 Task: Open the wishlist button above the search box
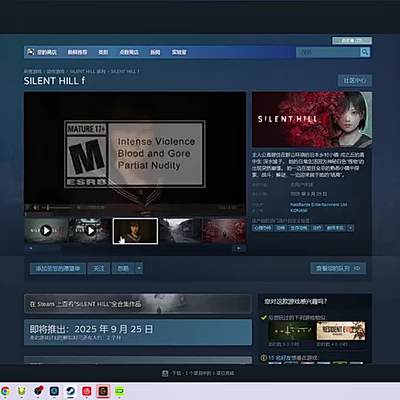[352, 41]
